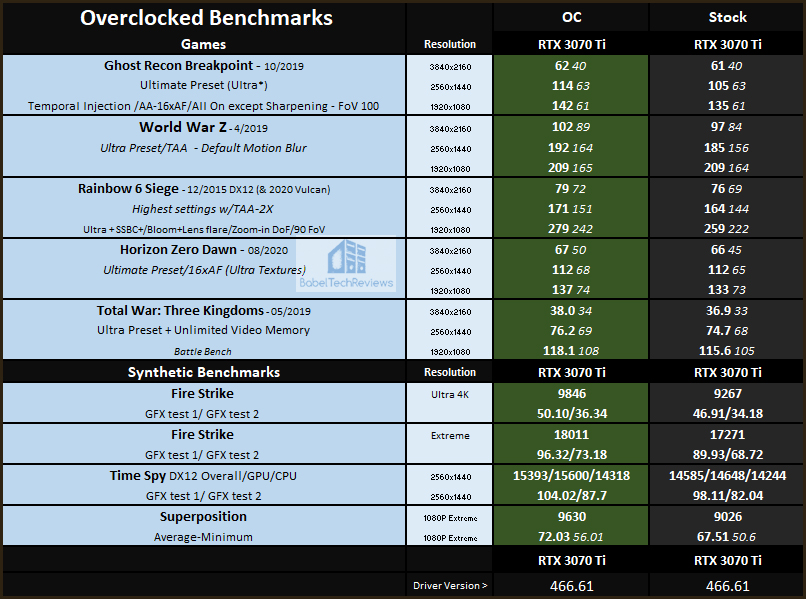Image resolution: width=806 pixels, height=599 pixels.
Task: Click OC Ghost Recon value "114 63"
Action: click(x=571, y=86)
